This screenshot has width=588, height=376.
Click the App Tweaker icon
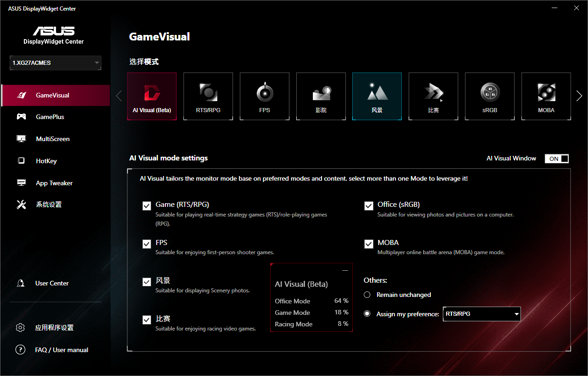coord(21,183)
